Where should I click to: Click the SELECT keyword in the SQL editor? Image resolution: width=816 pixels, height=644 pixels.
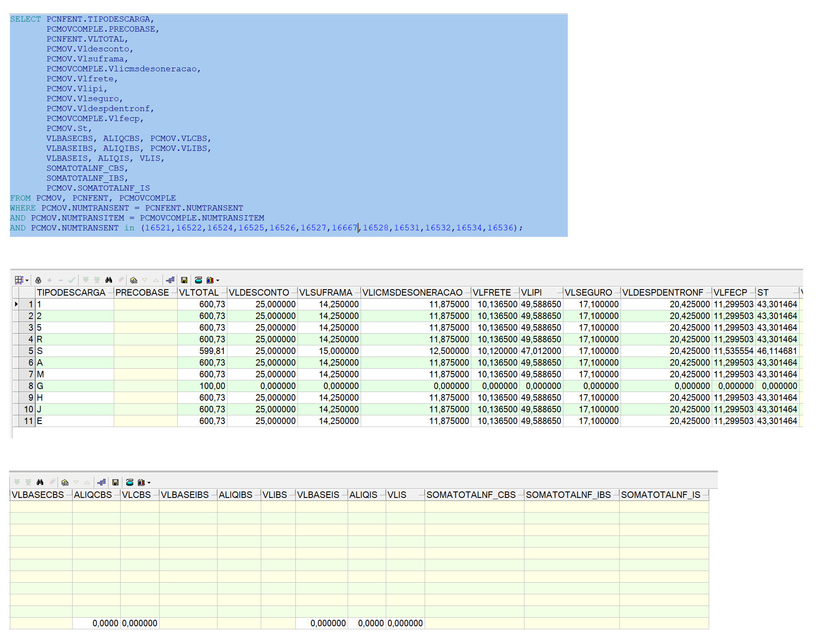click(26, 19)
